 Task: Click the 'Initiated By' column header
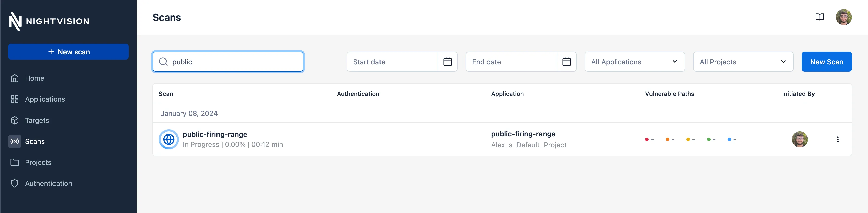coord(798,94)
